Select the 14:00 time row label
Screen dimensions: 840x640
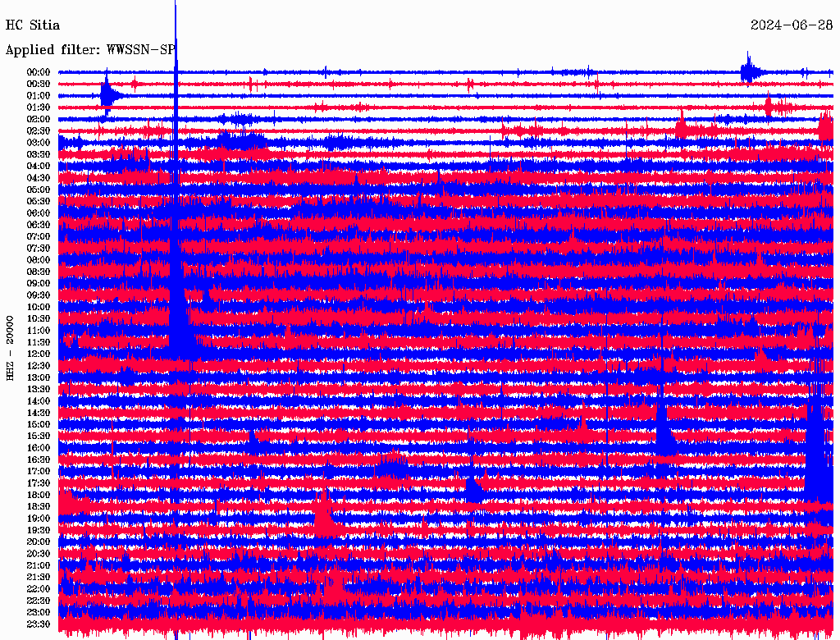pyautogui.click(x=39, y=401)
